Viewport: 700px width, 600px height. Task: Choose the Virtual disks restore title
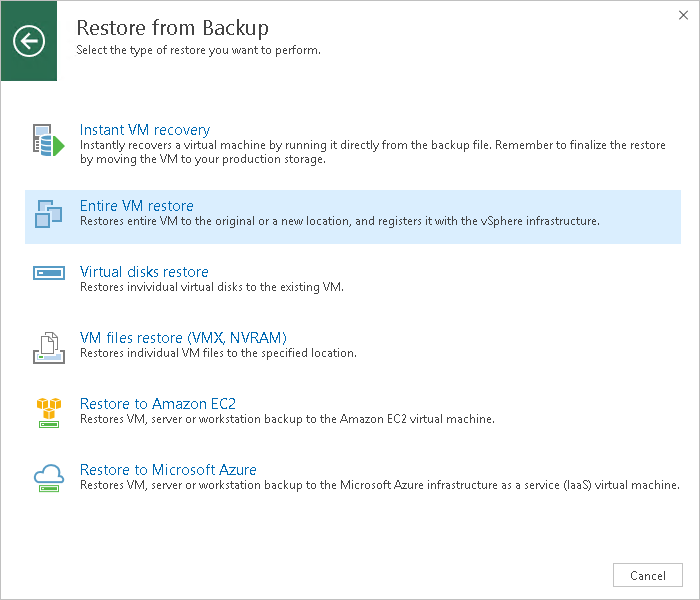pos(144,272)
